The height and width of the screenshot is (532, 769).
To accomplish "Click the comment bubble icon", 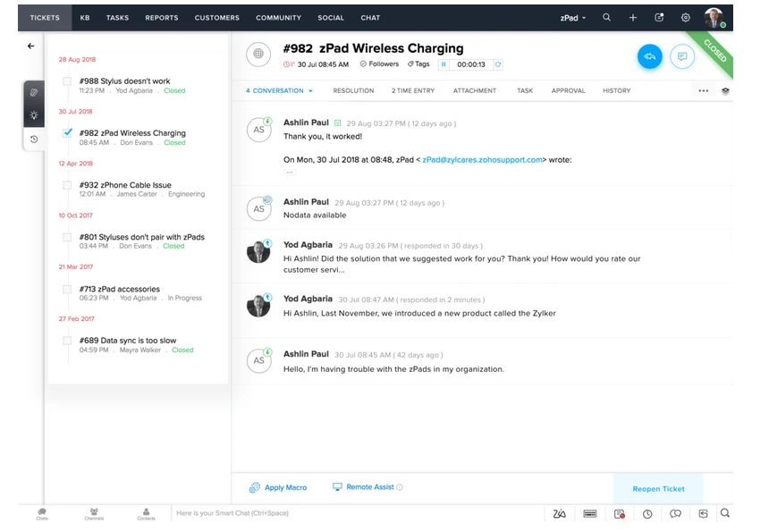I will click(x=682, y=56).
